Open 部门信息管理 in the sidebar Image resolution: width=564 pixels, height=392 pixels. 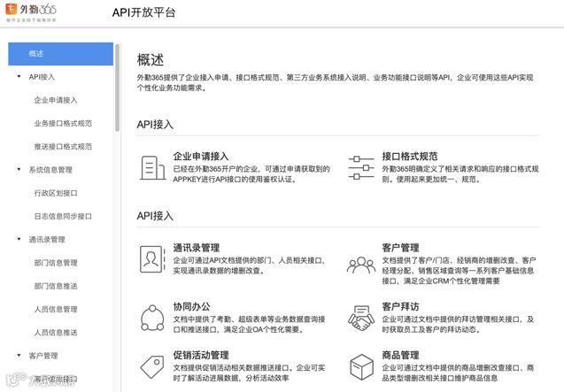56,263
